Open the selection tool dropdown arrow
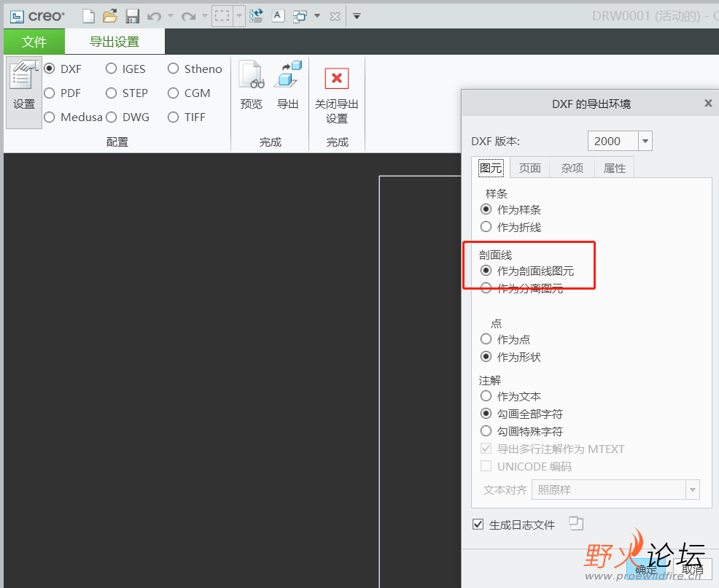Viewport: 719px width, 588px height. (x=239, y=16)
